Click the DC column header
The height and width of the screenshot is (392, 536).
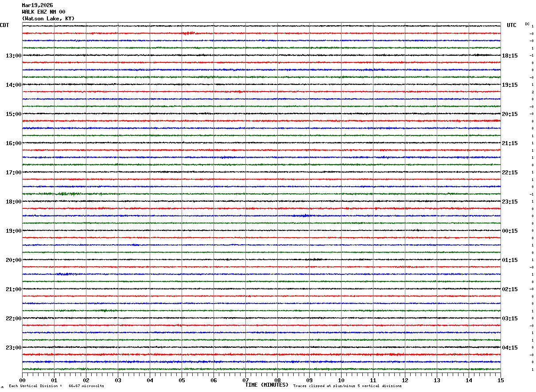527,23
